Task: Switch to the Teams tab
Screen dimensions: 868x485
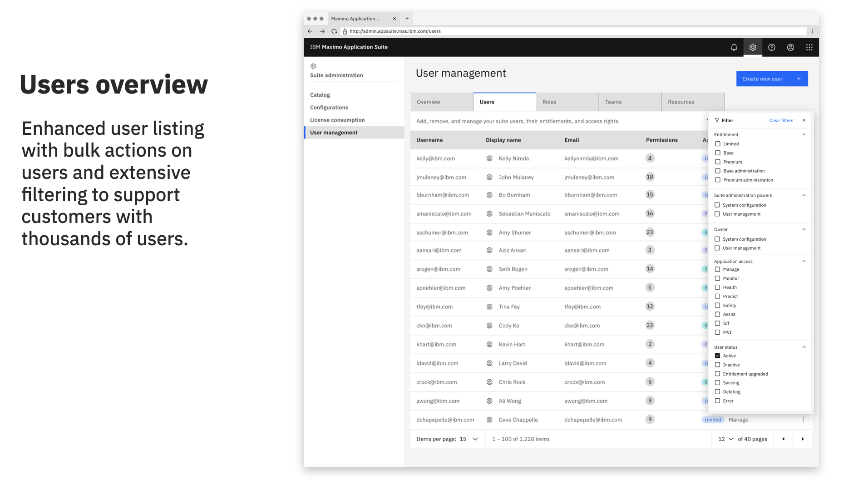Action: (x=630, y=102)
